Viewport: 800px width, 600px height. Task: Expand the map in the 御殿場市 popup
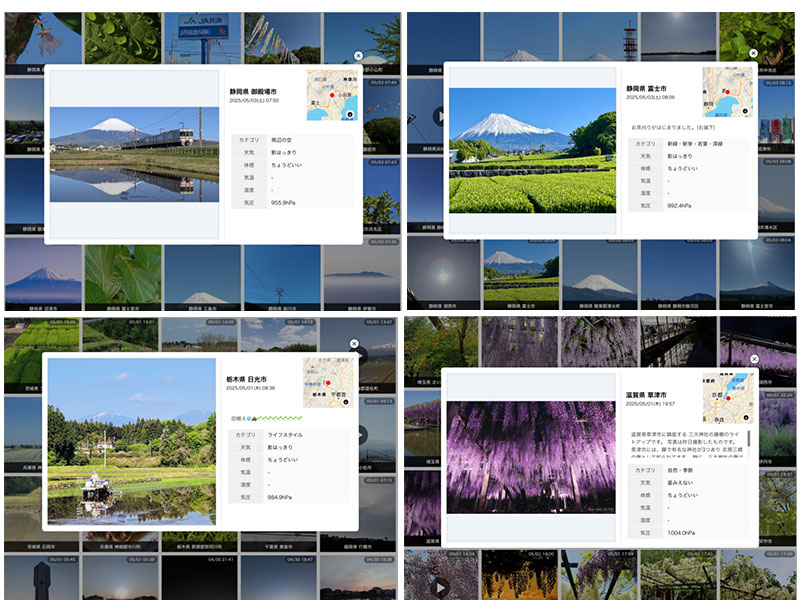pyautogui.click(x=349, y=115)
